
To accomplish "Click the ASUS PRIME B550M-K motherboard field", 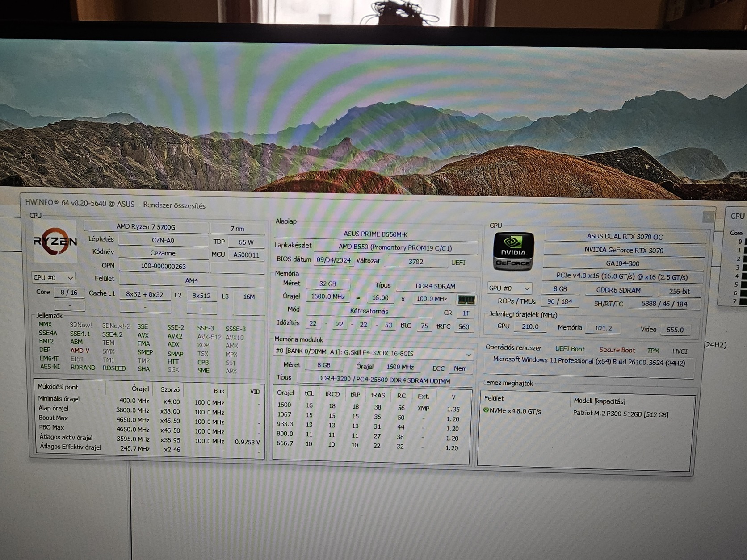I will (x=376, y=234).
